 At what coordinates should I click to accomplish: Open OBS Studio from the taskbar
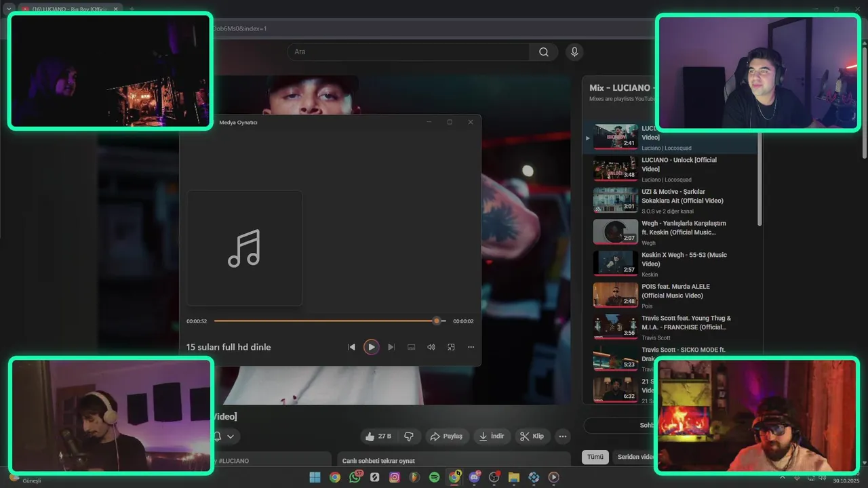coord(494,477)
